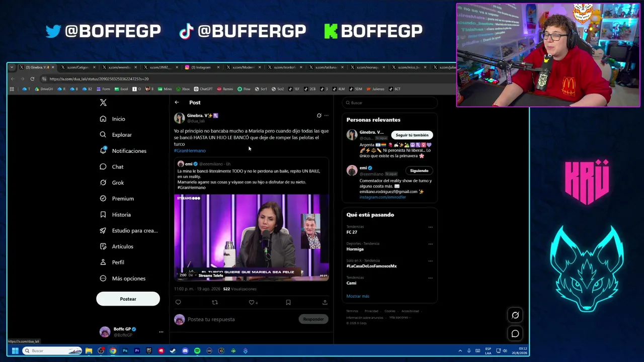Reload the page in the browser
The width and height of the screenshot is (644, 362).
(32, 79)
